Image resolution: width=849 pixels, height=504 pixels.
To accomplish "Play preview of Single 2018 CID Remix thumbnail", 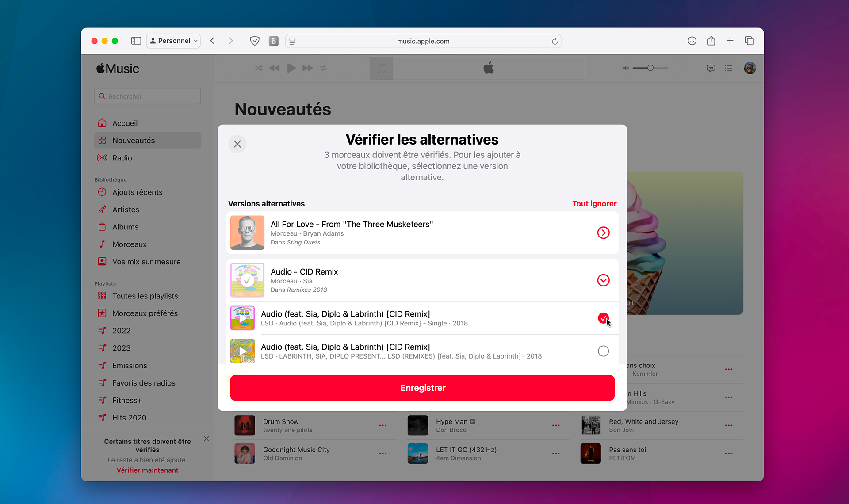I will click(242, 318).
